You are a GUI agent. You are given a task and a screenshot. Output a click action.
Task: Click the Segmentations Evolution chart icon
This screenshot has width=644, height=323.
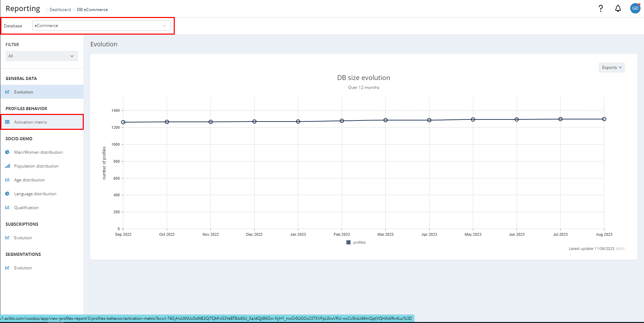tap(7, 268)
